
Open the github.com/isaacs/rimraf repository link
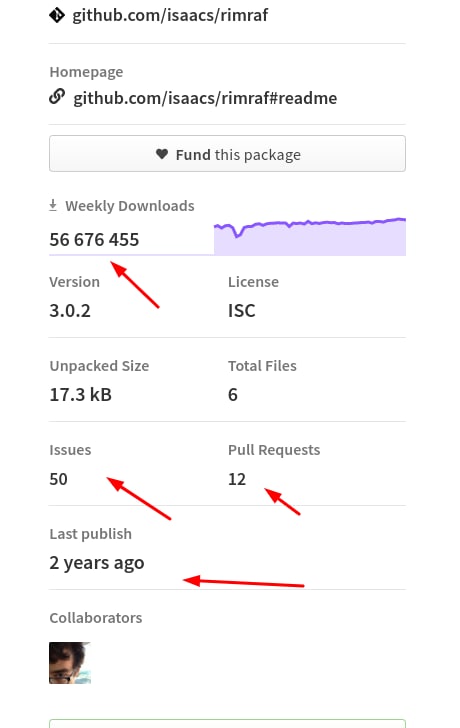click(170, 15)
